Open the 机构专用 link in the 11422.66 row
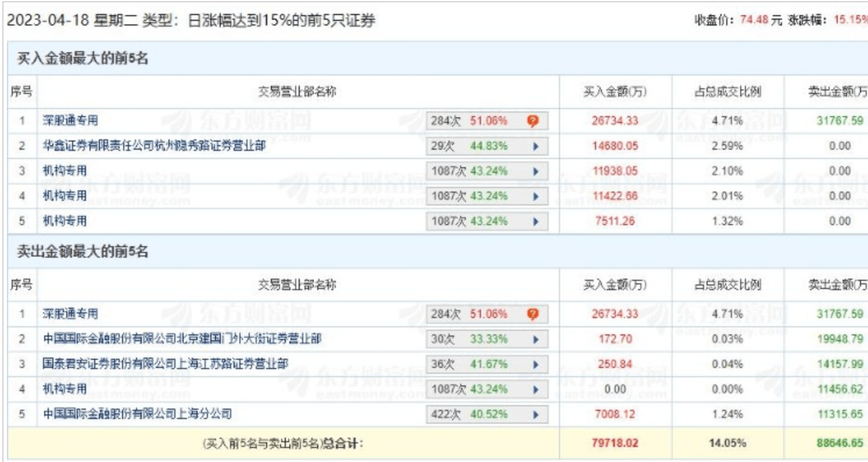 click(64, 196)
